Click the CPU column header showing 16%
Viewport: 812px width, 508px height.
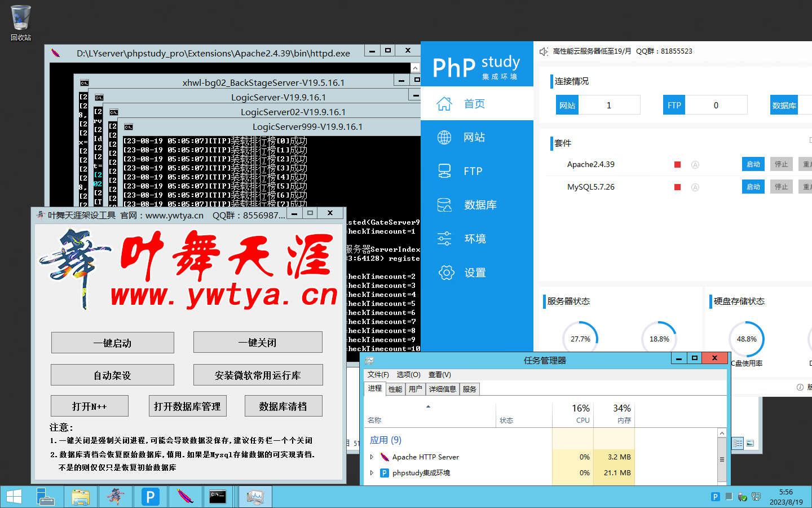(573, 413)
